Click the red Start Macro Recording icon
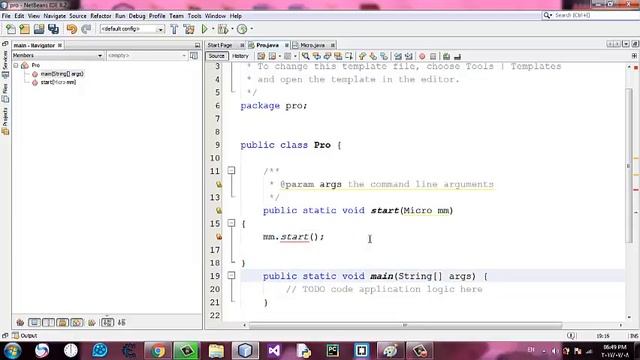Viewport: 640px width, 360px height. tap(422, 56)
